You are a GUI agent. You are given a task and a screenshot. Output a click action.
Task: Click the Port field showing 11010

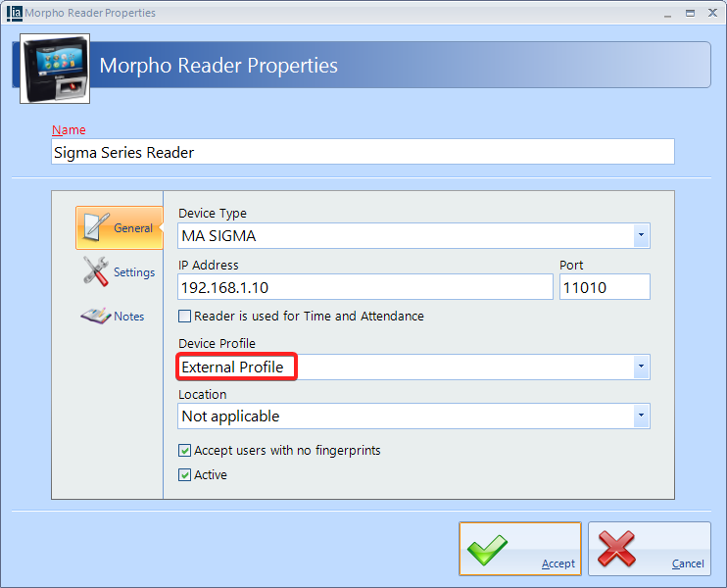point(605,287)
